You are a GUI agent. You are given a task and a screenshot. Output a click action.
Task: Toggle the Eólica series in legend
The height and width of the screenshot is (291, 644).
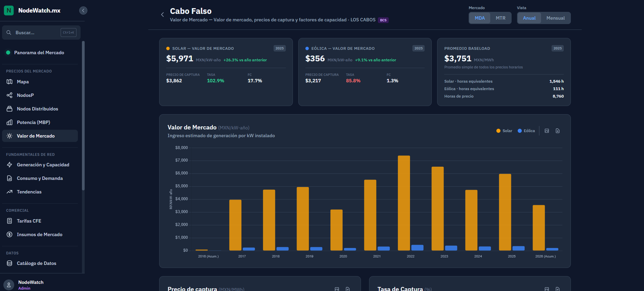click(x=526, y=131)
